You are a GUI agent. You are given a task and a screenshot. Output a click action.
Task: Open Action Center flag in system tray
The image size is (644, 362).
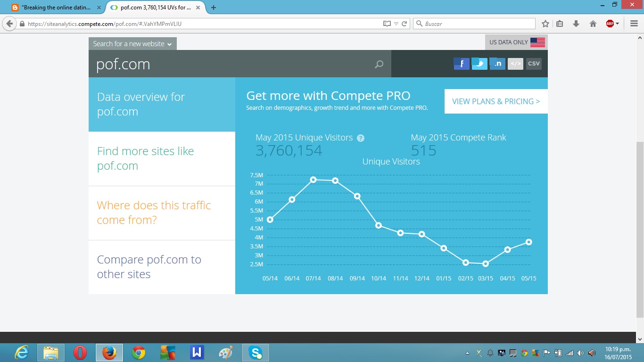(547, 353)
